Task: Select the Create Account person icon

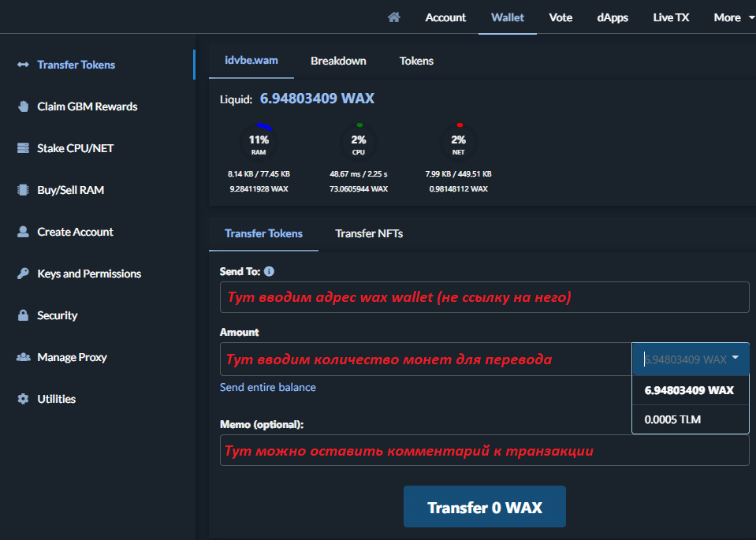Action: coord(24,231)
